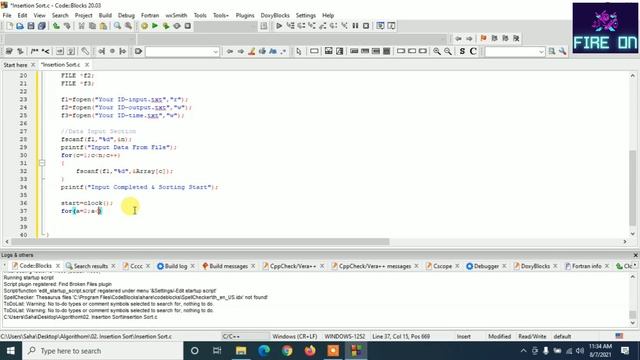640x360 pixels.
Task: Show more log tabs via right arrow
Action: [635, 266]
